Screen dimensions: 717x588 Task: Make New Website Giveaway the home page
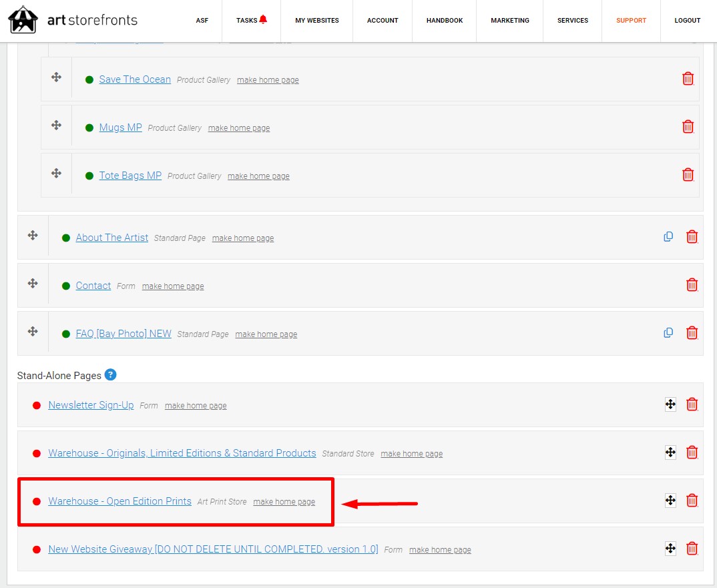440,549
